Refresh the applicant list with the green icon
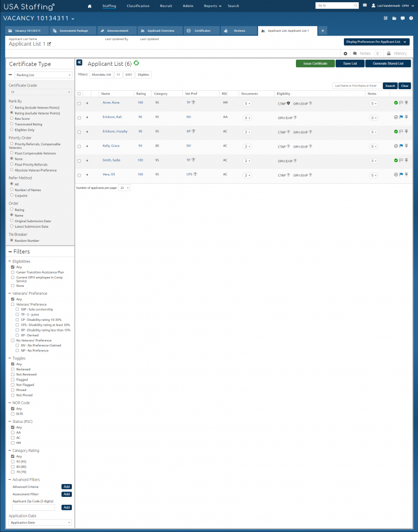This screenshot has width=418, height=532. tap(136, 63)
